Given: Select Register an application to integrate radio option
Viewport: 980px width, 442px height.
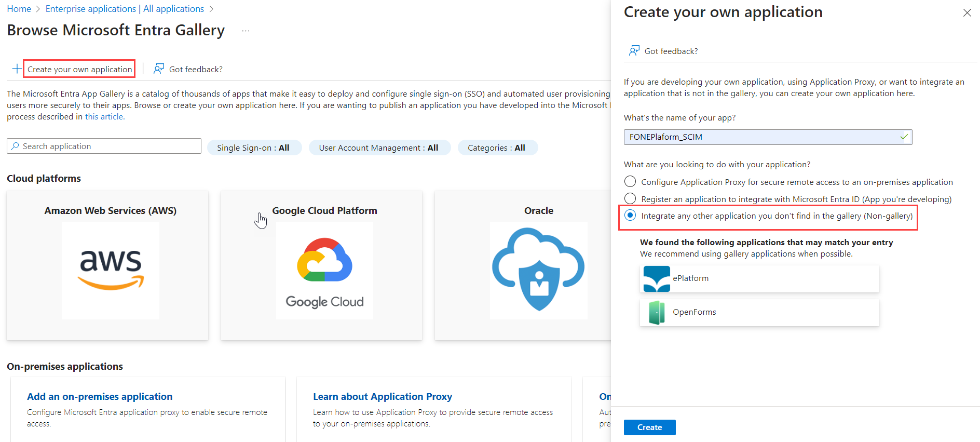Looking at the screenshot, I should 630,198.
